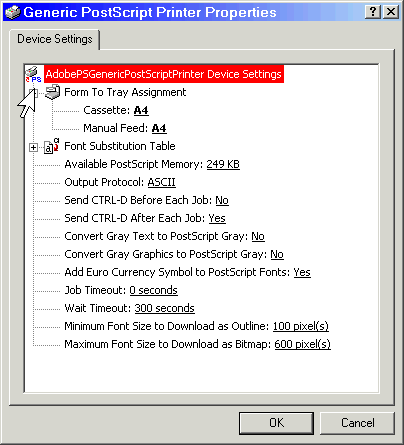Viewport: 404px width, 445px height.
Task: Select the Manual Feed row label
Action: (x=116, y=128)
